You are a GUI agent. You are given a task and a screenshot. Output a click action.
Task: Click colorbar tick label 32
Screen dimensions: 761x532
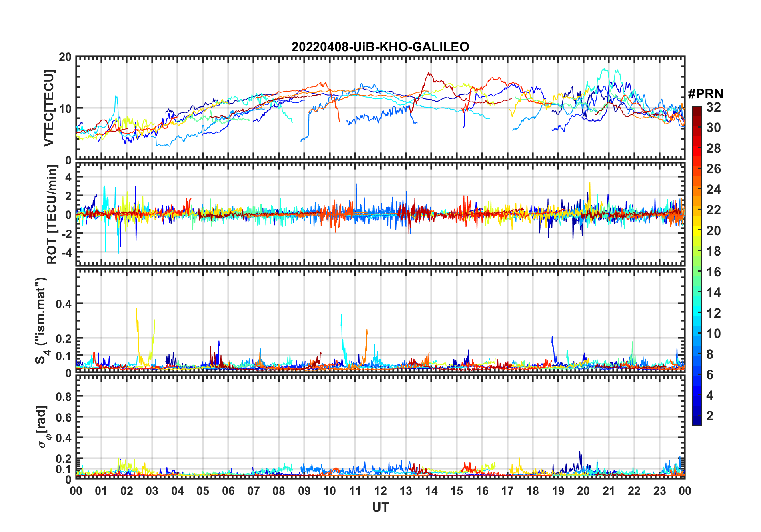[x=713, y=107]
